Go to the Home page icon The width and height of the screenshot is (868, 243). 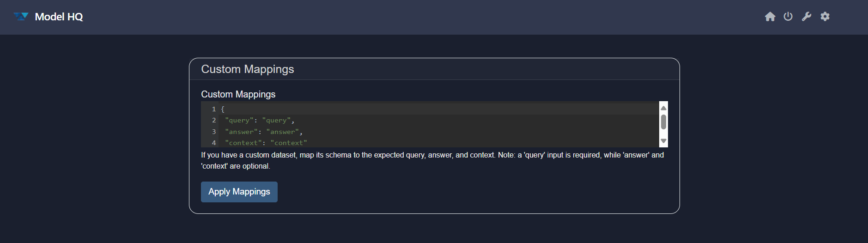(x=770, y=17)
